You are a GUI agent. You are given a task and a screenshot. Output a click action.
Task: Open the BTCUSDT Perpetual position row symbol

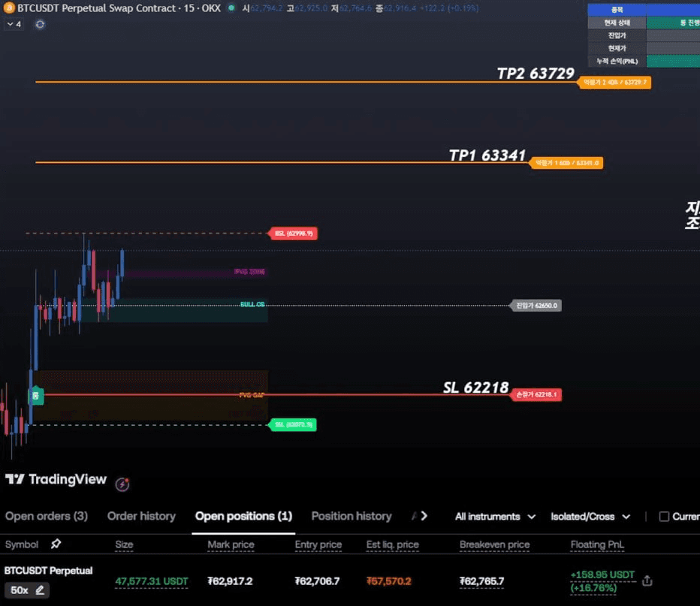49,571
